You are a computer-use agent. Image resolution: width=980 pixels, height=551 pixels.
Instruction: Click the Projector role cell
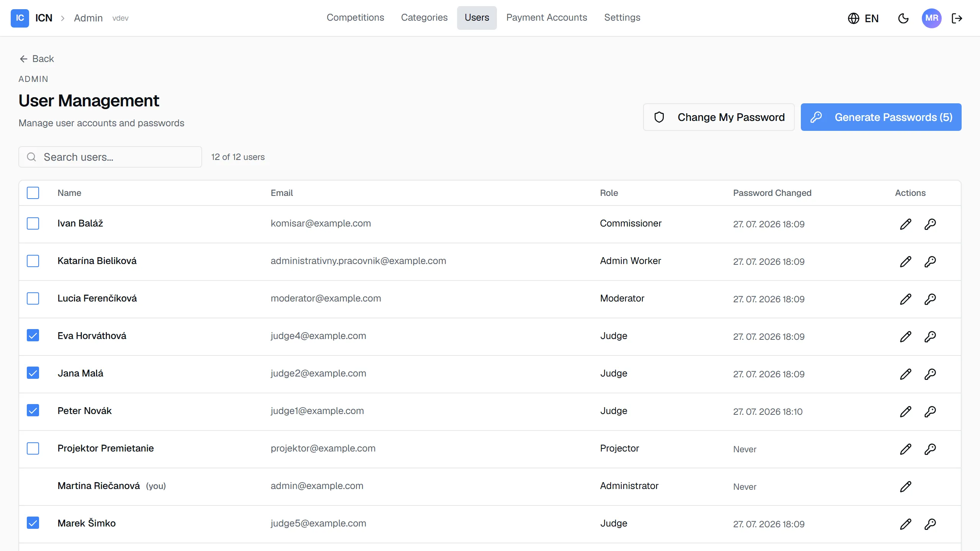619,448
